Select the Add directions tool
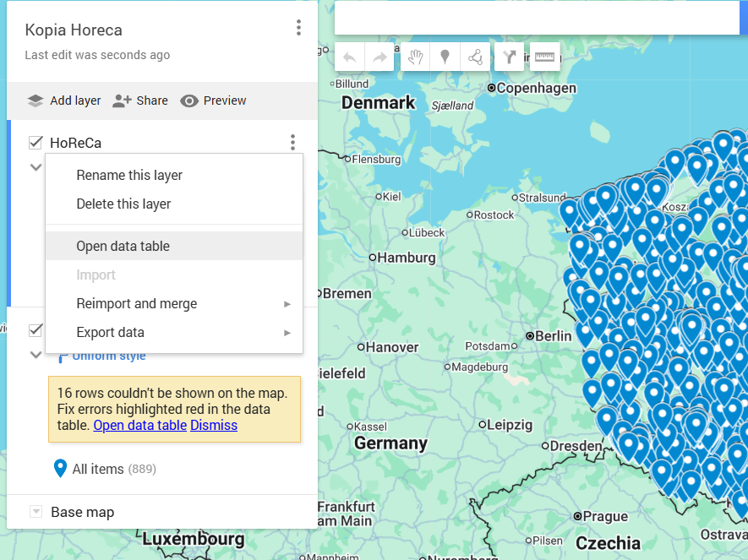The height and width of the screenshot is (560, 748). 510,57
